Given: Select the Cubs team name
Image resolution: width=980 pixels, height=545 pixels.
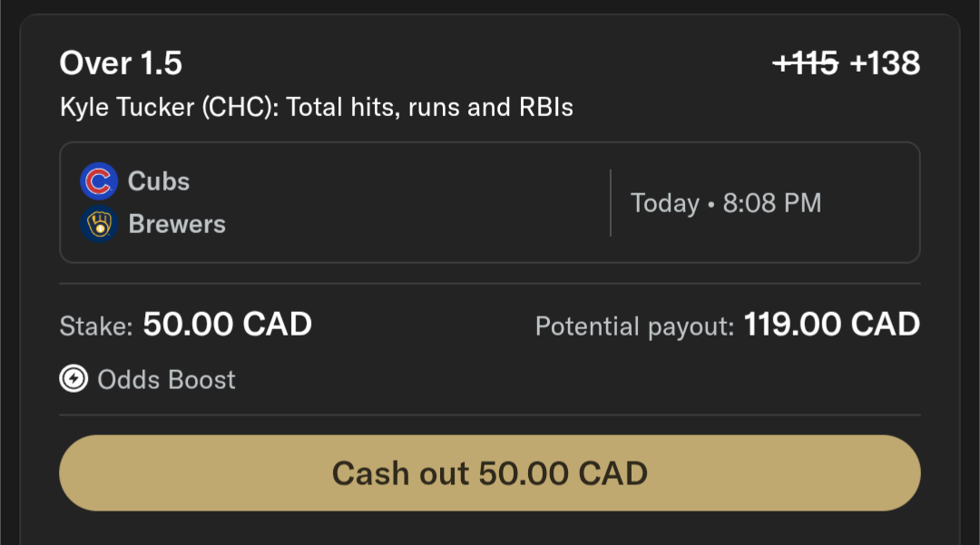Looking at the screenshot, I should (x=159, y=181).
